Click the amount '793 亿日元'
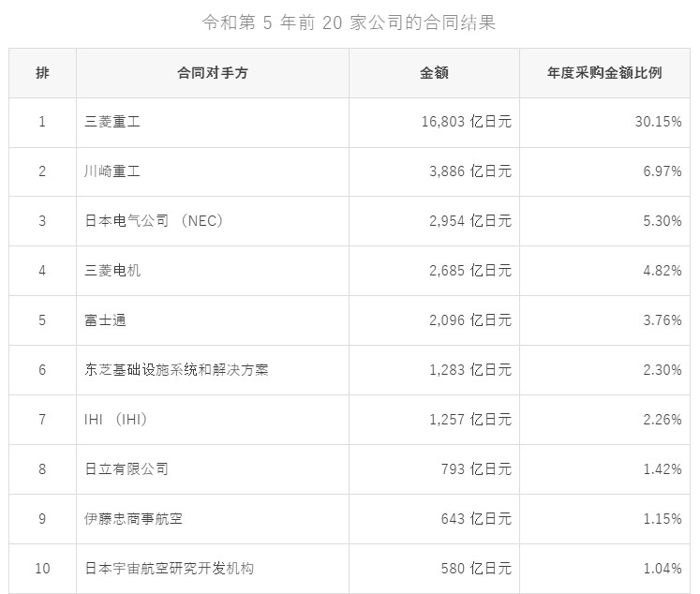This screenshot has width=700, height=594. click(x=476, y=469)
